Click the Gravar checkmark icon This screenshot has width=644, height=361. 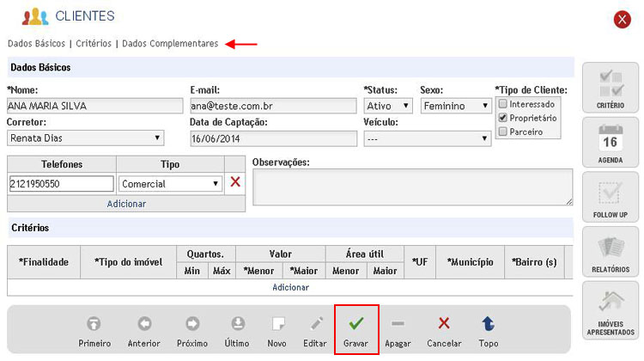[355, 323]
